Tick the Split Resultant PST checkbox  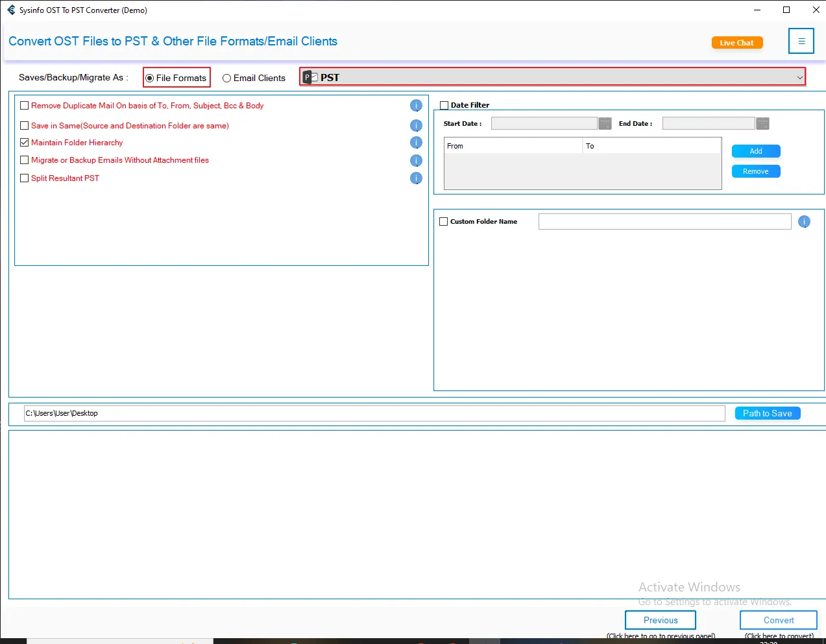click(x=25, y=178)
